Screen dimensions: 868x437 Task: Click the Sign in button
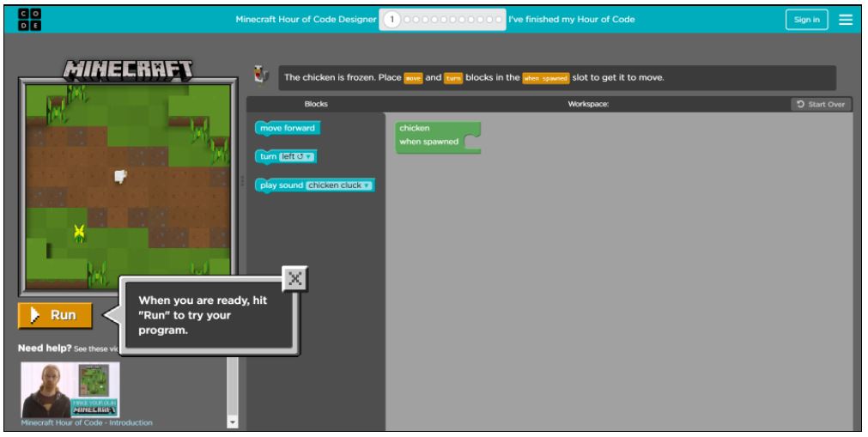click(806, 20)
